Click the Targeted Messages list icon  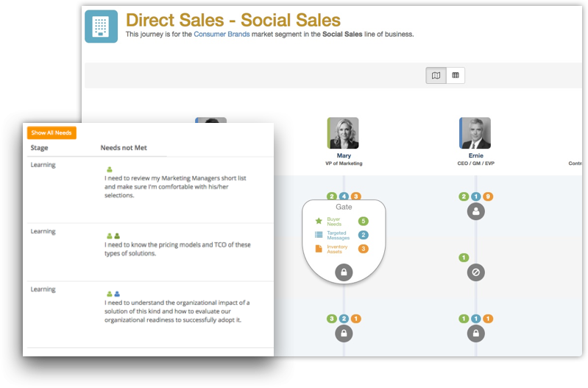(319, 235)
